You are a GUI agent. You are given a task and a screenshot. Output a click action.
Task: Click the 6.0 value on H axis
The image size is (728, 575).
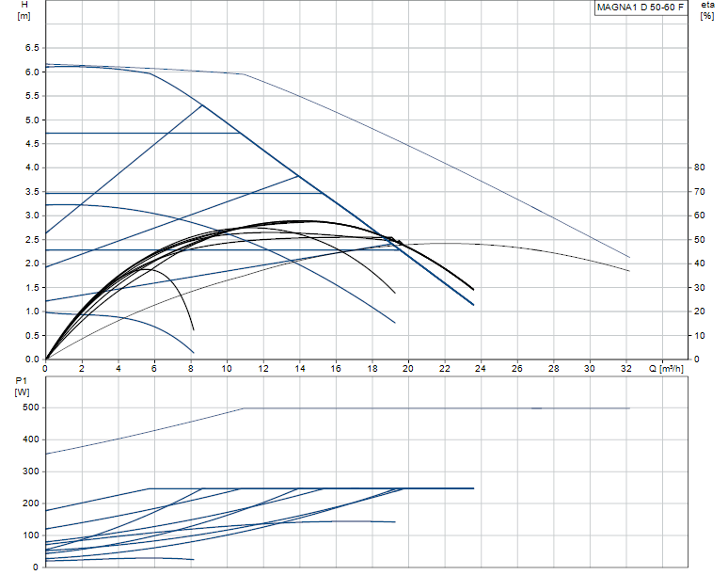tap(32, 72)
